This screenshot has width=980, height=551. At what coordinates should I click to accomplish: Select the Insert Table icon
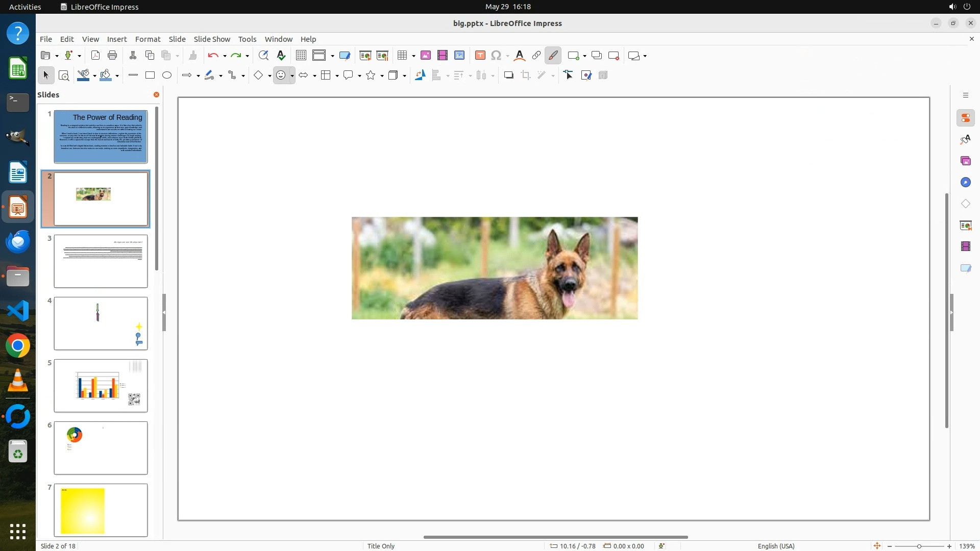pos(402,56)
